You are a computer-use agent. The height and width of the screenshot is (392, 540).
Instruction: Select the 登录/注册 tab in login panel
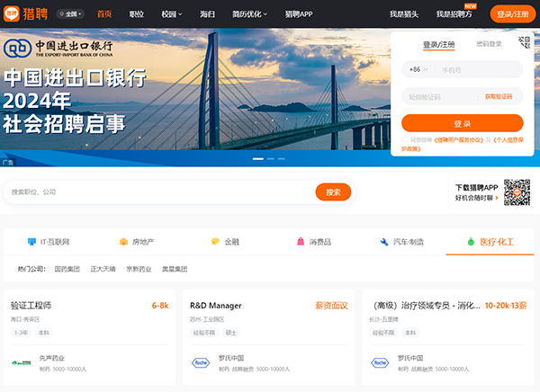coord(439,45)
